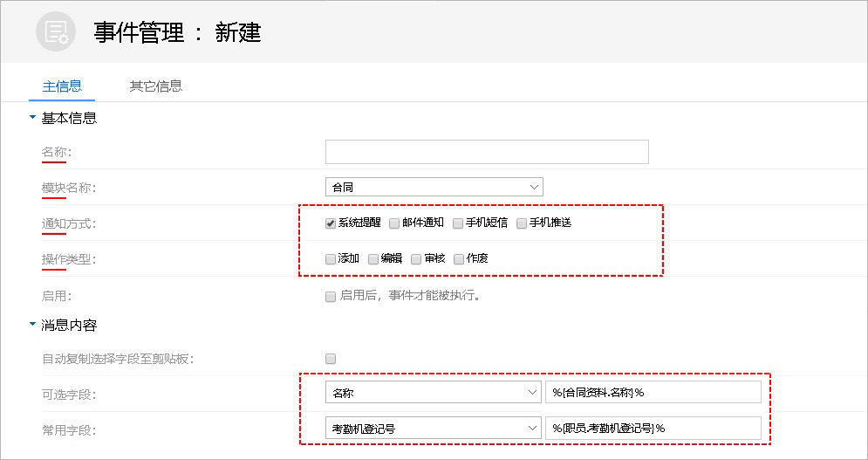Click the 名称 text input field
The image size is (868, 460).
pyautogui.click(x=487, y=152)
